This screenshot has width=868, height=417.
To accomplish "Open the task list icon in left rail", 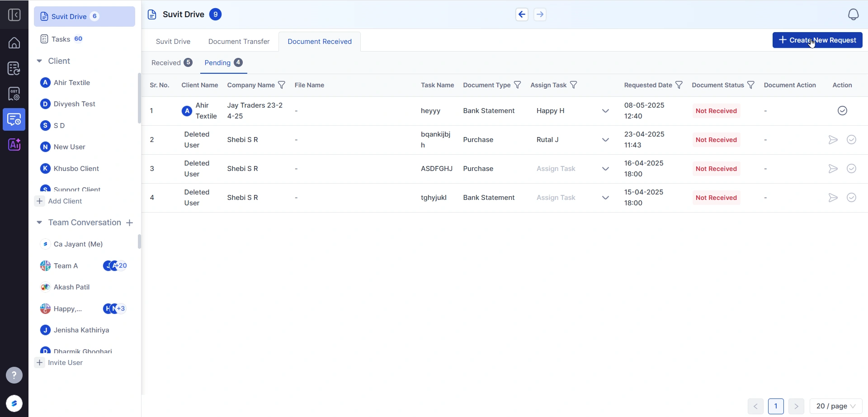I will pyautogui.click(x=14, y=69).
